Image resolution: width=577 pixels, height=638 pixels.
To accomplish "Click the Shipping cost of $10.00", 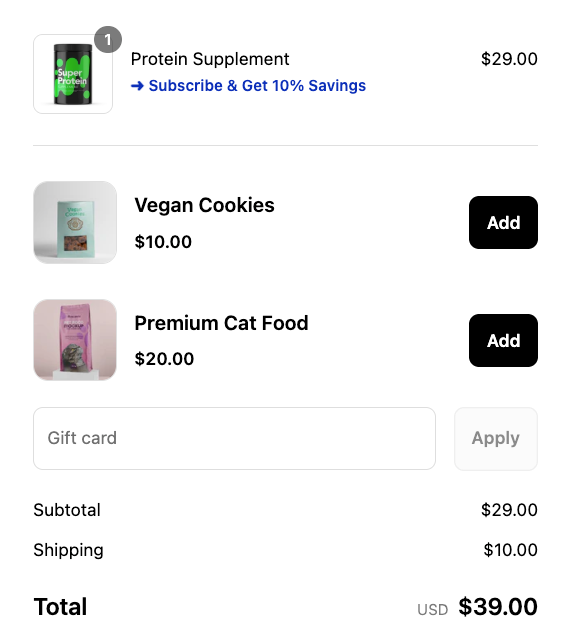I will [510, 550].
